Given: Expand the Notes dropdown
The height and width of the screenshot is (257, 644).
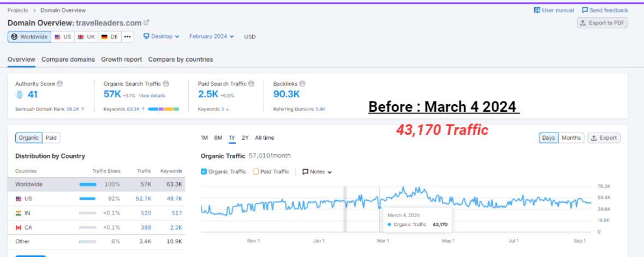Looking at the screenshot, I should tap(317, 171).
